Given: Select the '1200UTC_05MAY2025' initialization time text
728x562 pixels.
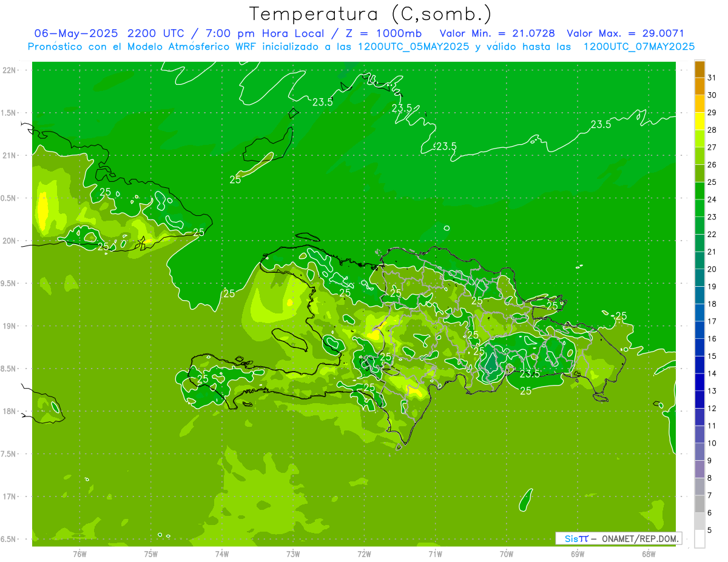Looking at the screenshot, I should click(413, 47).
